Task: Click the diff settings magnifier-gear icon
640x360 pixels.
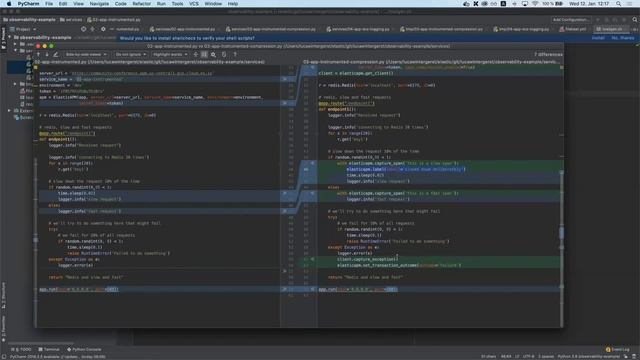Action: (213, 54)
